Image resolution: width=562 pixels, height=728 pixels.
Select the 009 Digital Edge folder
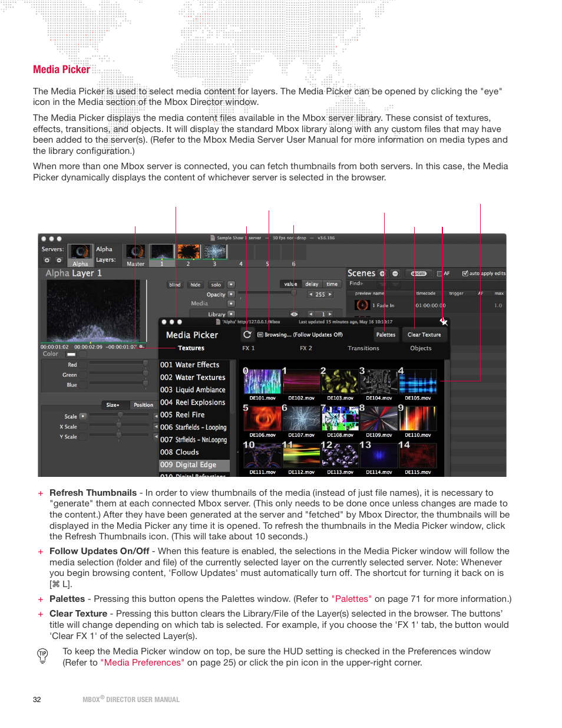tap(194, 465)
